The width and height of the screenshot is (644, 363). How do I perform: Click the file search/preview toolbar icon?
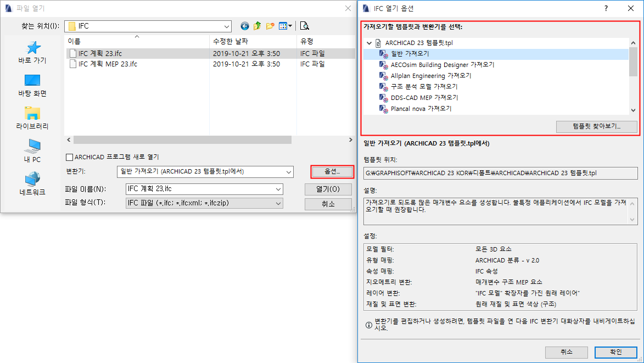(304, 26)
